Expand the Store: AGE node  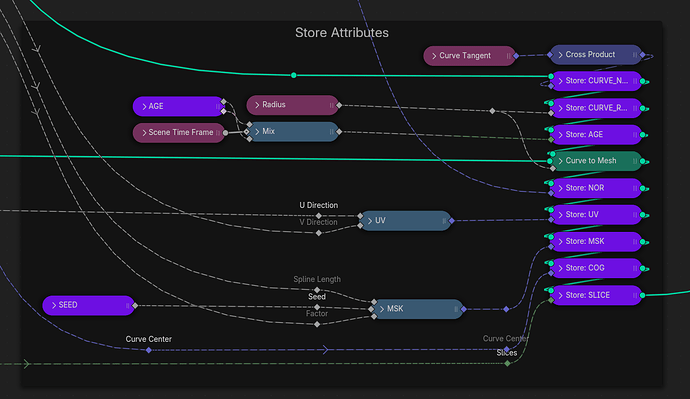(x=560, y=135)
